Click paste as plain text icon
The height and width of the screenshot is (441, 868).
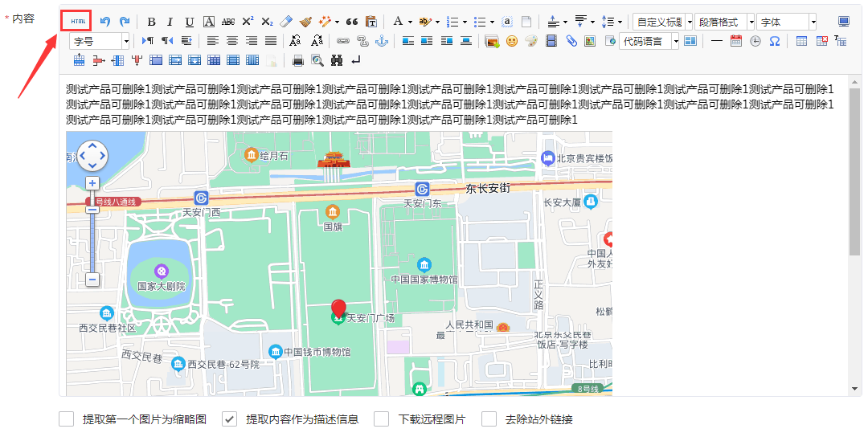tap(371, 22)
